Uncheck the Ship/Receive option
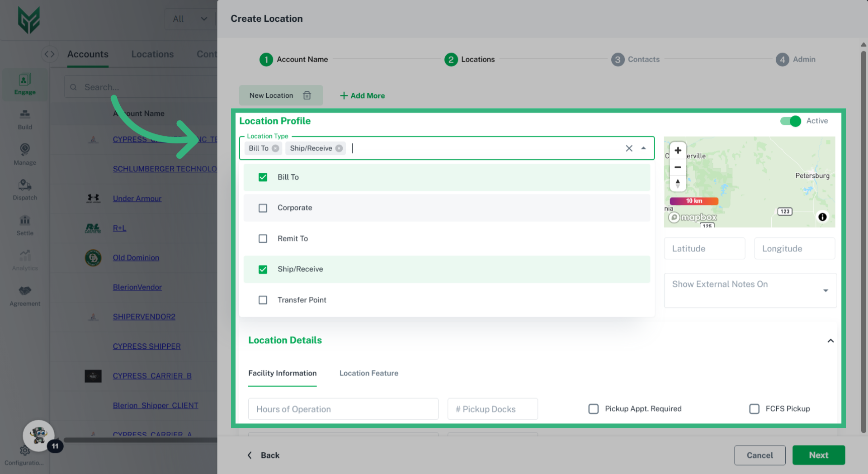The height and width of the screenshot is (474, 868). click(x=263, y=270)
